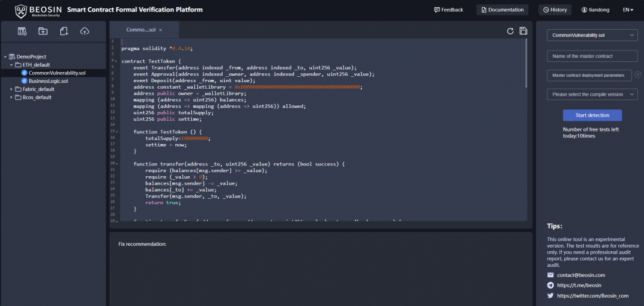Image resolution: width=644 pixels, height=306 pixels.
Task: Open the compile version dropdown
Action: tap(592, 95)
